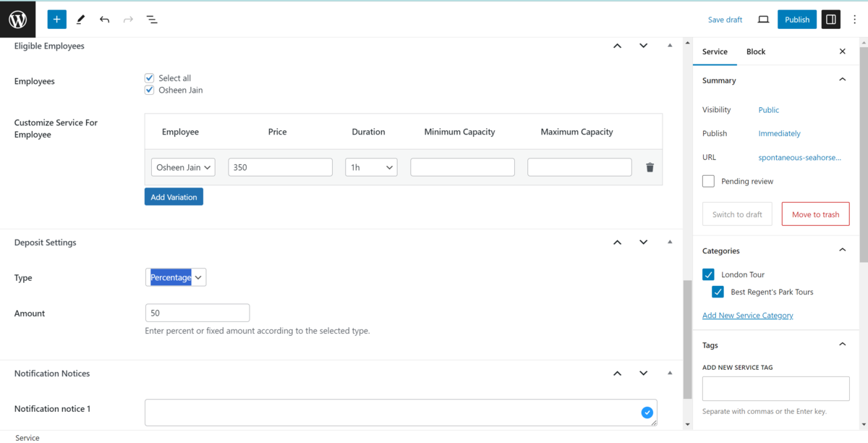The height and width of the screenshot is (443, 868).
Task: Click Add New Service Category link
Action: (748, 316)
